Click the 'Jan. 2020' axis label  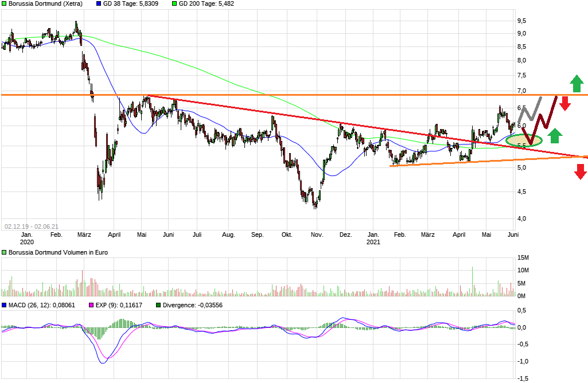pyautogui.click(x=27, y=239)
